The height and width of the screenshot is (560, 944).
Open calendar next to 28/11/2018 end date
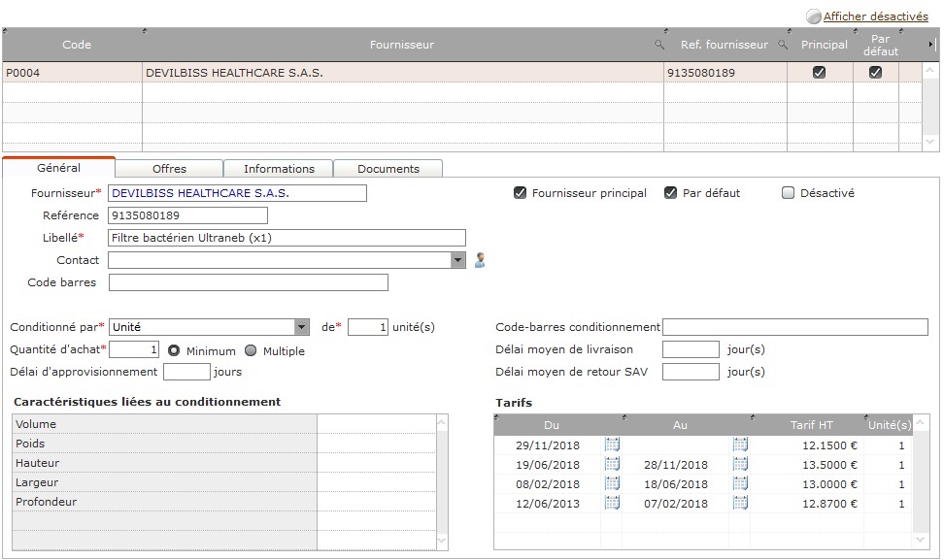click(x=740, y=464)
